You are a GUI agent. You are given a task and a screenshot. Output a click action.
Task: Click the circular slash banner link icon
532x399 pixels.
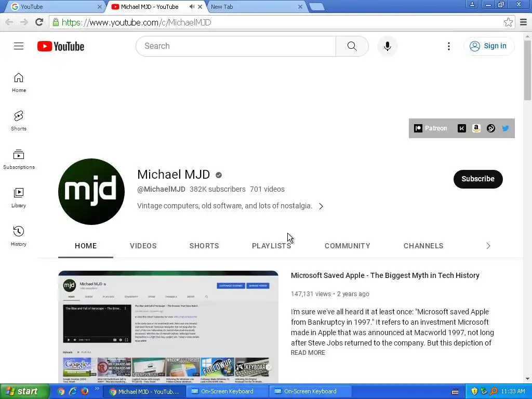(x=490, y=128)
